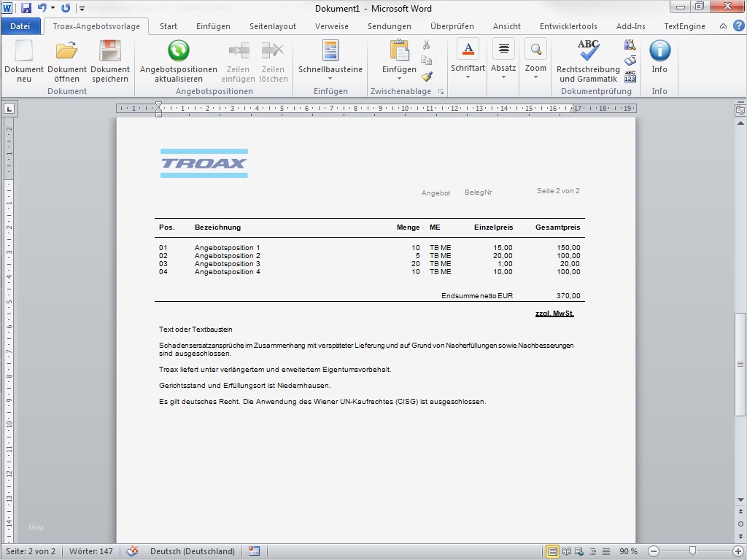
Task: Copy selection with the copy icon
Action: coord(426,60)
